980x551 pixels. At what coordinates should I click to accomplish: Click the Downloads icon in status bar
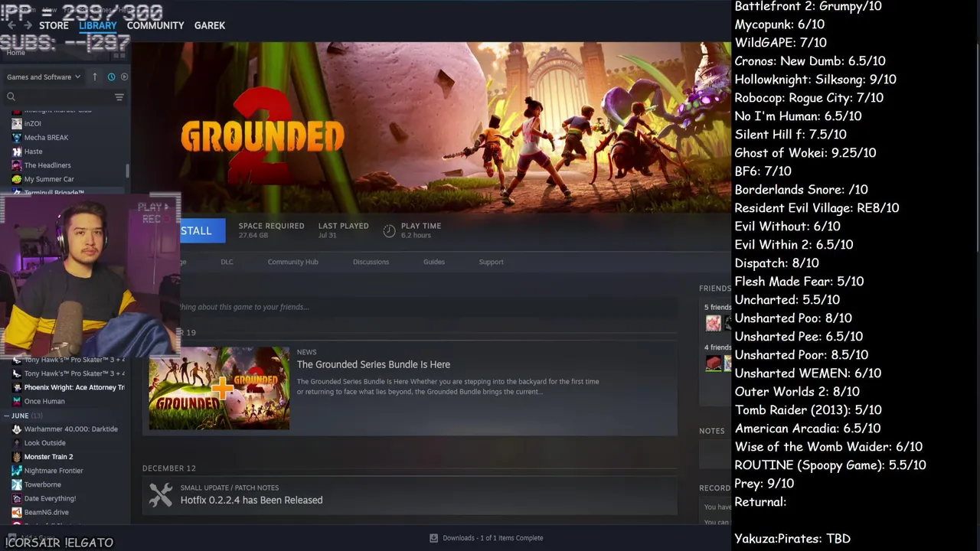433,538
